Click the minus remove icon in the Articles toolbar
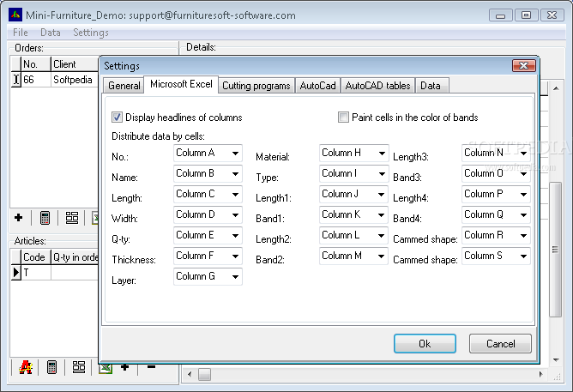Image resolution: width=573 pixels, height=392 pixels. point(151,367)
